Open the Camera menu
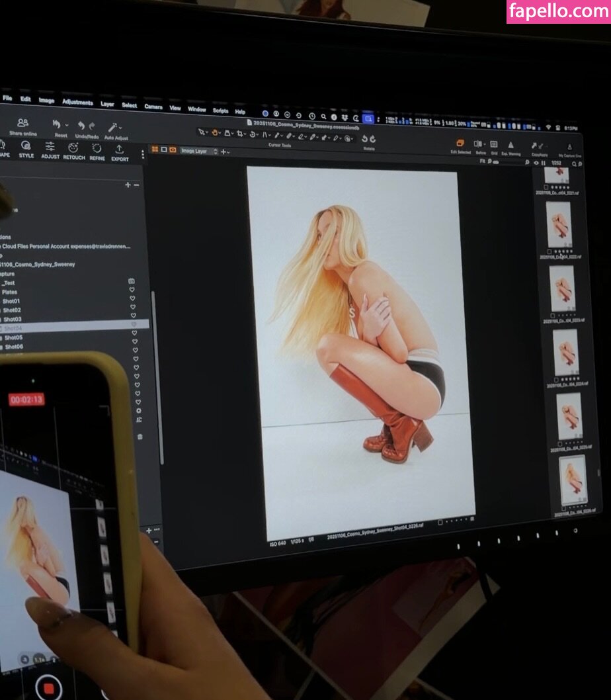Screen dimensions: 611x700 [153, 106]
